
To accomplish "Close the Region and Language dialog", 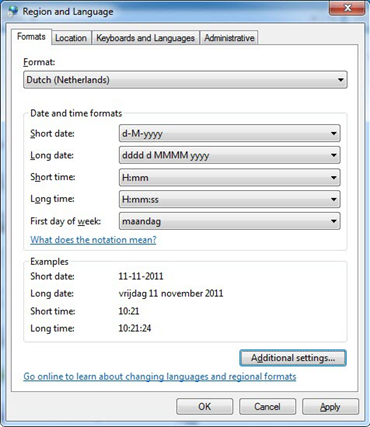I will 347,8.
